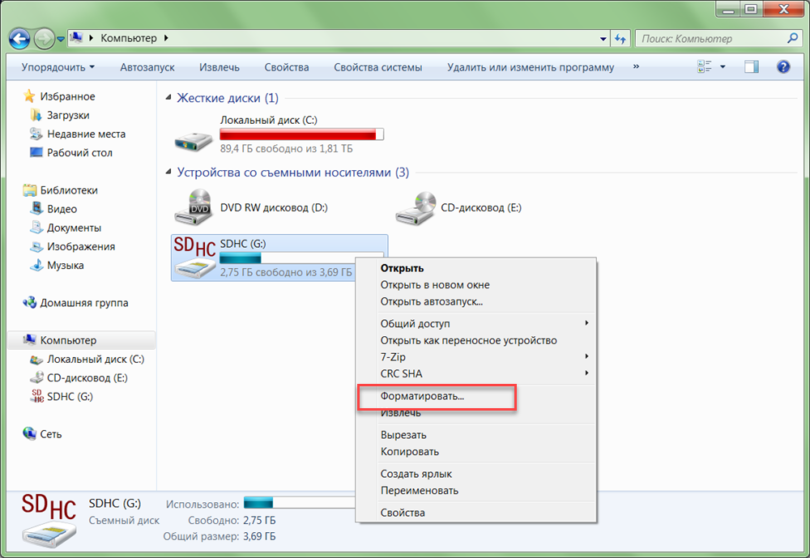The image size is (810, 558).
Task: Toggle the preview pane icon
Action: point(752,67)
